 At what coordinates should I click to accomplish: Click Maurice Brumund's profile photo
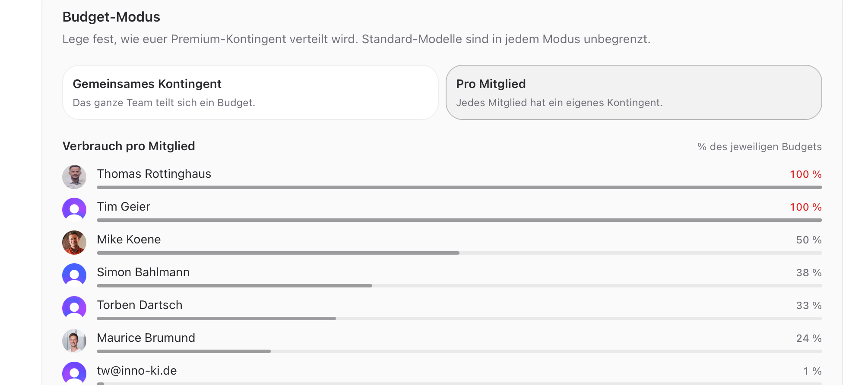pos(74,341)
